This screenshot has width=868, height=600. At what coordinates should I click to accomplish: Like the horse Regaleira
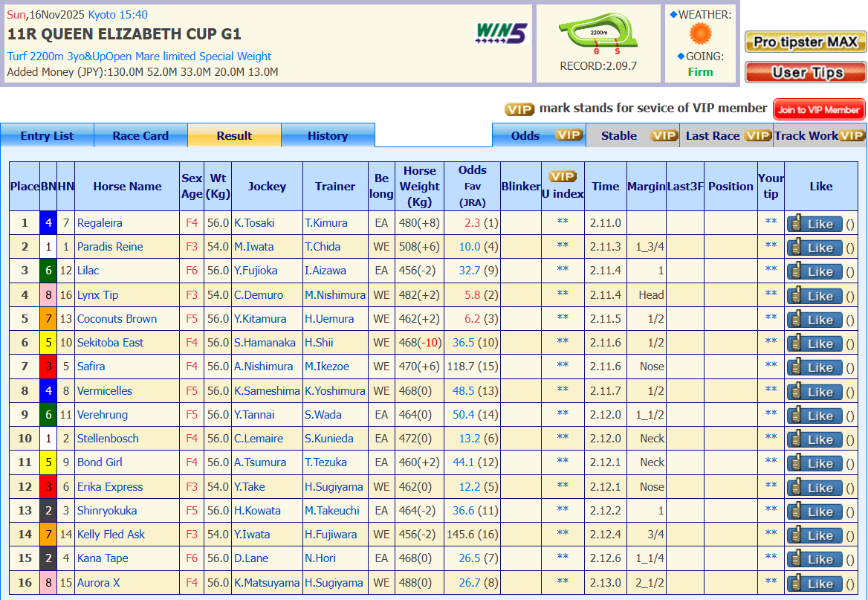pos(814,224)
